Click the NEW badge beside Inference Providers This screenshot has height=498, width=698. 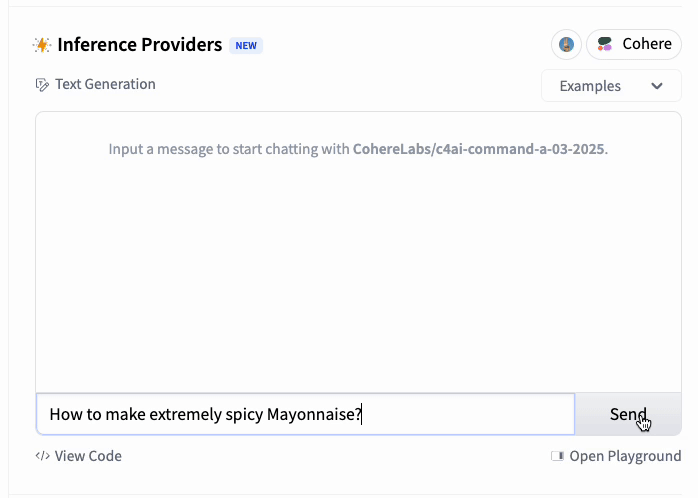(246, 45)
